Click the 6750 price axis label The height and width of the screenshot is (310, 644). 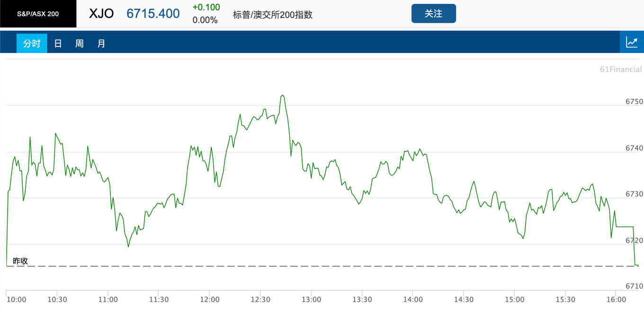point(634,102)
